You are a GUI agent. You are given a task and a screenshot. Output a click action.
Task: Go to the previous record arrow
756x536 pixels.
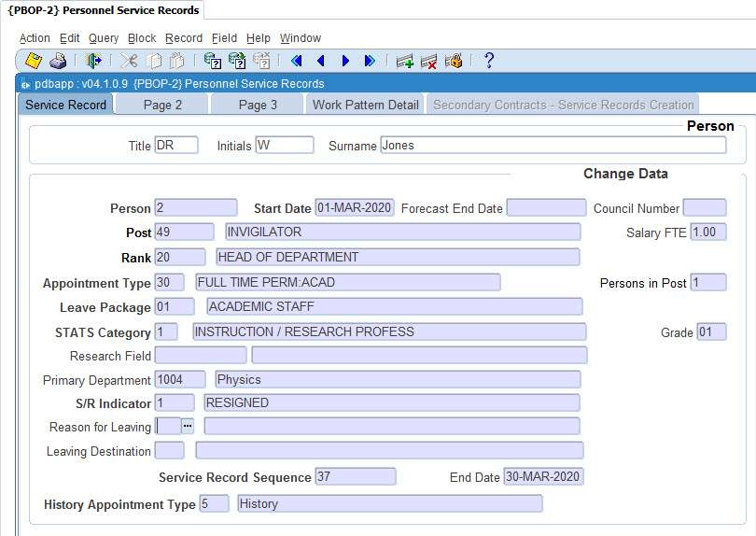(321, 62)
